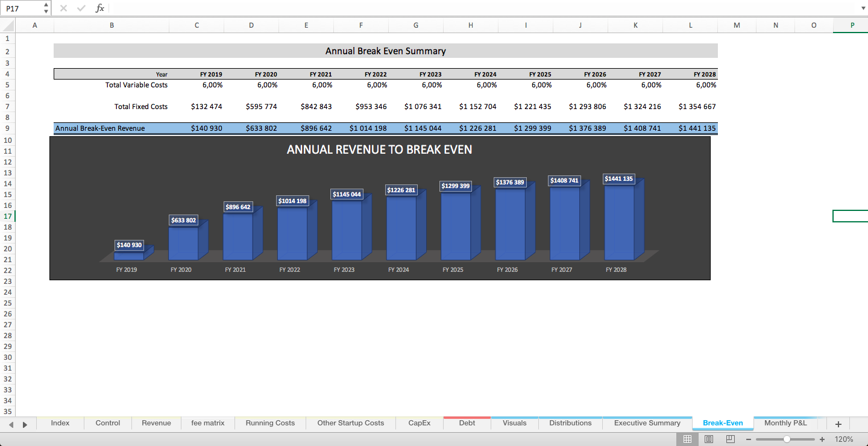
Task: Click the Cancel (X) icon beside formula bar
Action: (63, 8)
